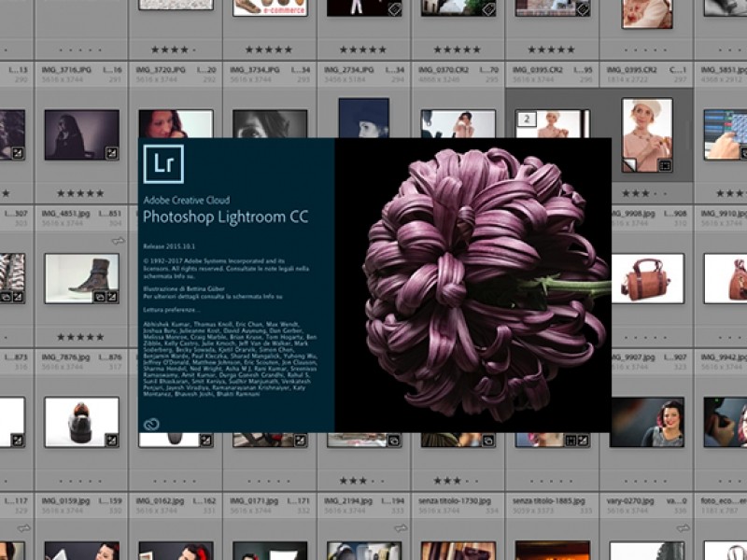This screenshot has height=560, width=747.
Task: Click the crop badge on the selected hat-woman thumbnail
Action: click(x=665, y=165)
